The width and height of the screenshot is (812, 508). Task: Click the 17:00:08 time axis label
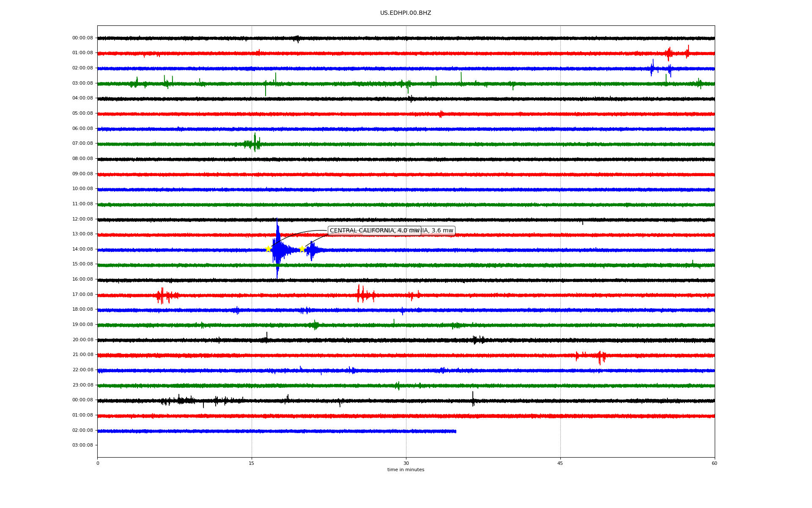point(82,294)
